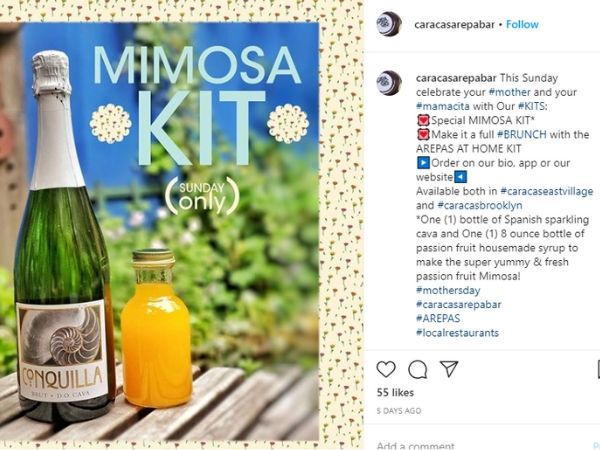
Task: Follow the caracasarepabar account
Action: [x=522, y=24]
